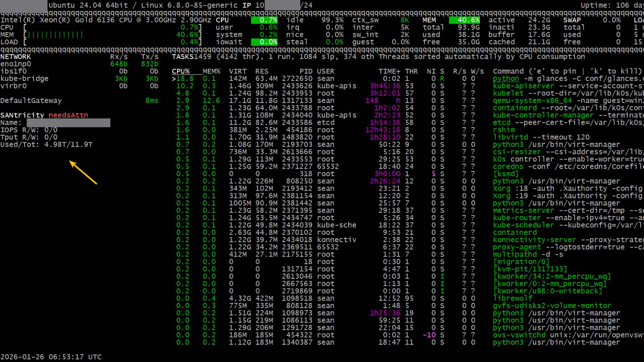
Task: Select the libvirtd --timeout 120 command
Action: 541,137
